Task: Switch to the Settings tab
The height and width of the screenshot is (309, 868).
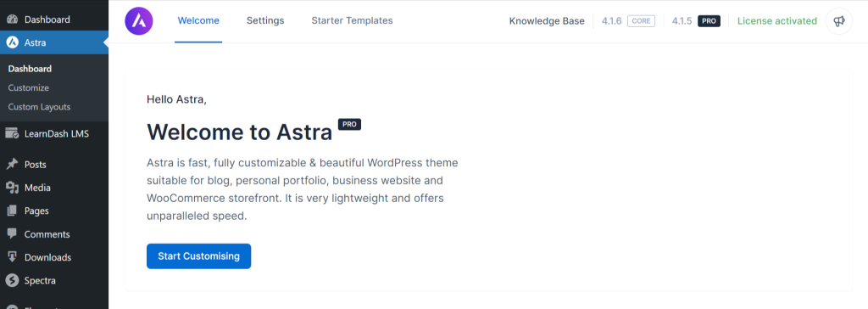Action: click(x=265, y=21)
